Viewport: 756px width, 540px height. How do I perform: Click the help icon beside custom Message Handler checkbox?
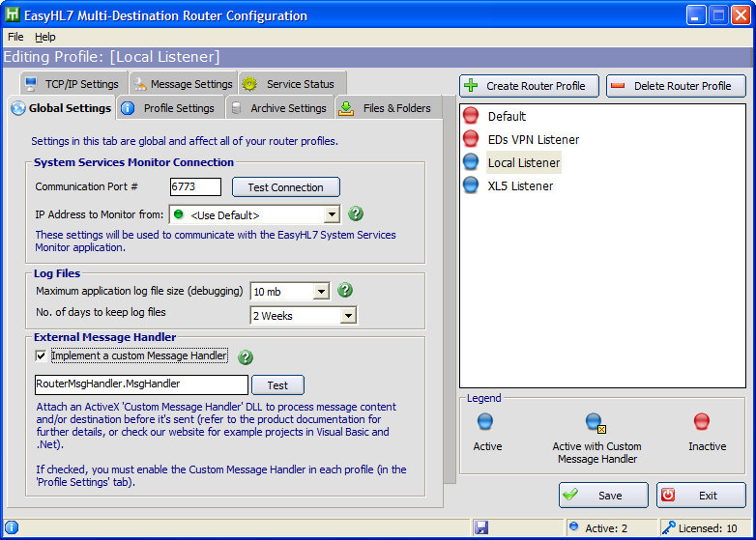[246, 357]
